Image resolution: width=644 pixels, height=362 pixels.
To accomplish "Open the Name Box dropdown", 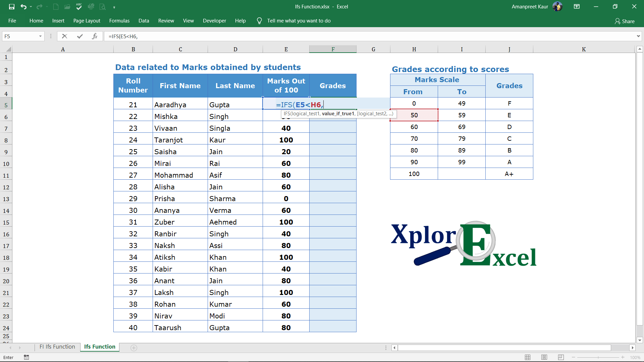I will [x=40, y=36].
